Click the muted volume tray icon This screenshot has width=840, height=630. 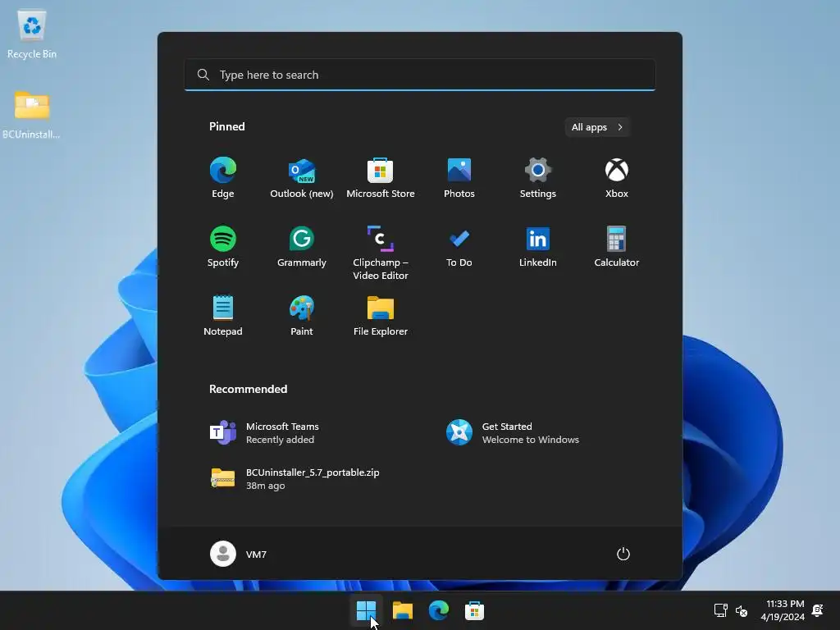point(742,610)
